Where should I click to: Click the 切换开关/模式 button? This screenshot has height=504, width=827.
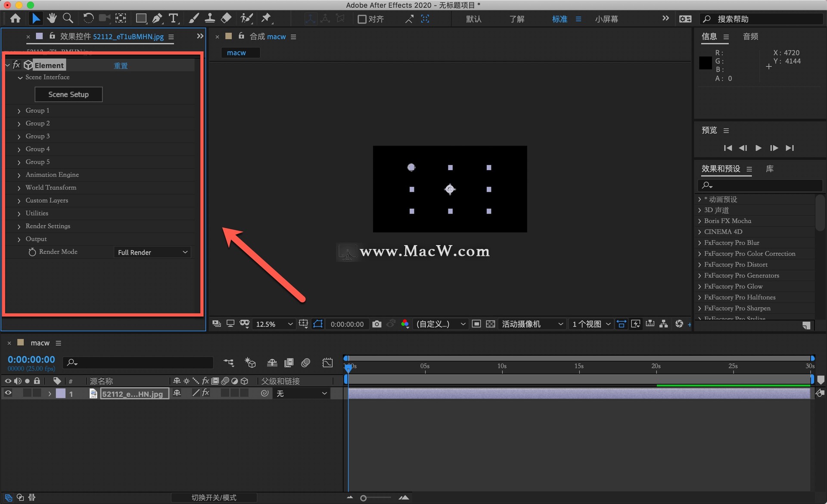point(214,498)
